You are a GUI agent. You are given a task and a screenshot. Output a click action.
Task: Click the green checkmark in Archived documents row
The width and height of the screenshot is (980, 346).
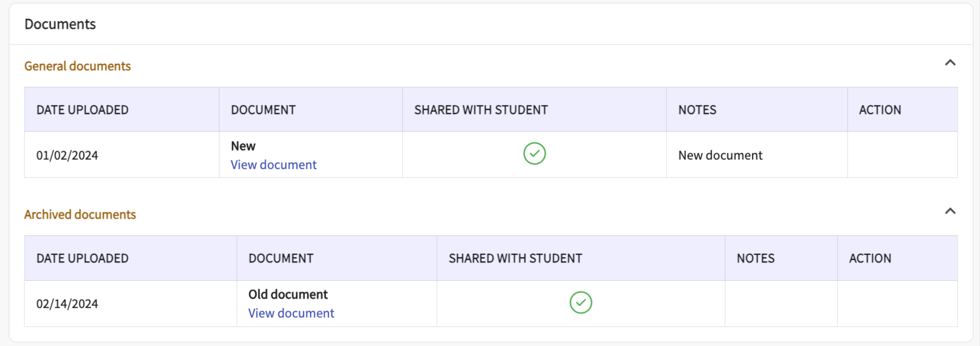[x=581, y=302]
